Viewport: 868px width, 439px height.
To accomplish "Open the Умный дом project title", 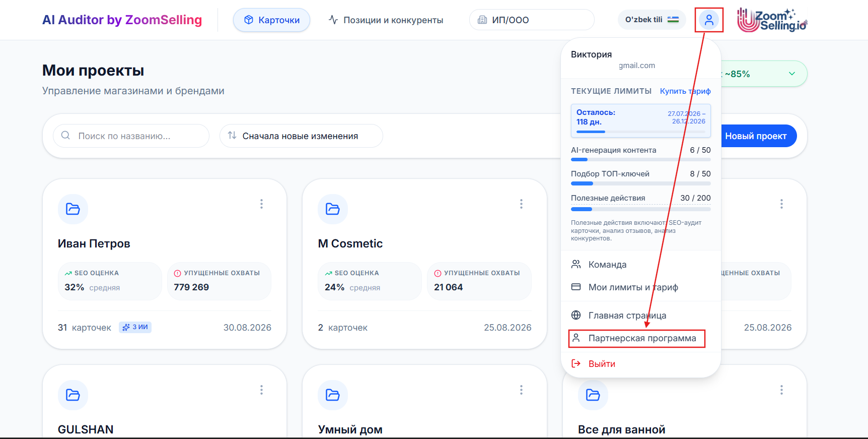I will 350,429.
